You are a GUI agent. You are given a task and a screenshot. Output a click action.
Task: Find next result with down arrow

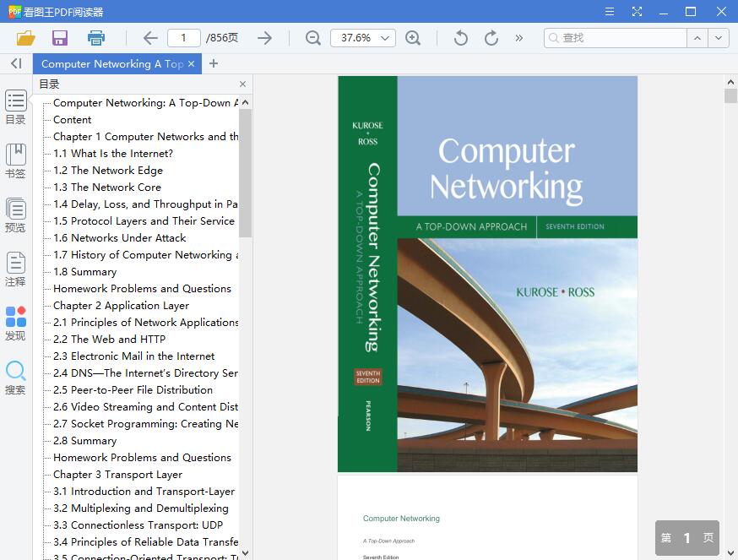(x=719, y=38)
